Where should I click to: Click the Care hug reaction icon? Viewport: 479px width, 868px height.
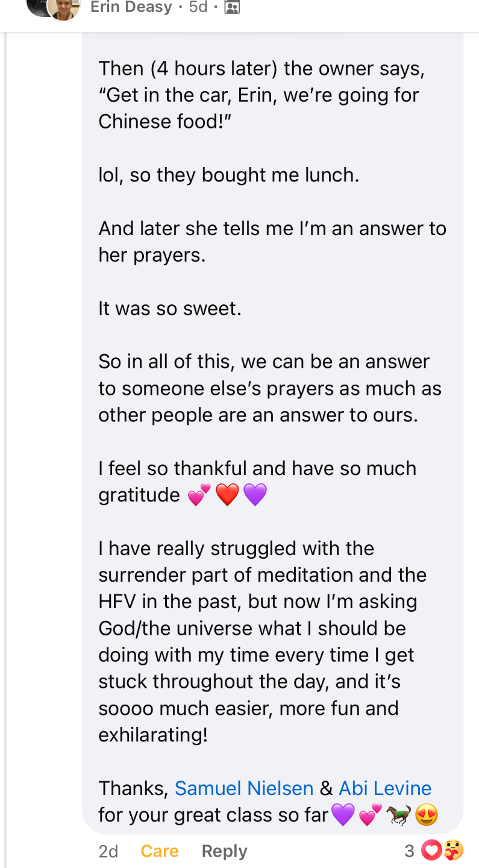click(453, 851)
